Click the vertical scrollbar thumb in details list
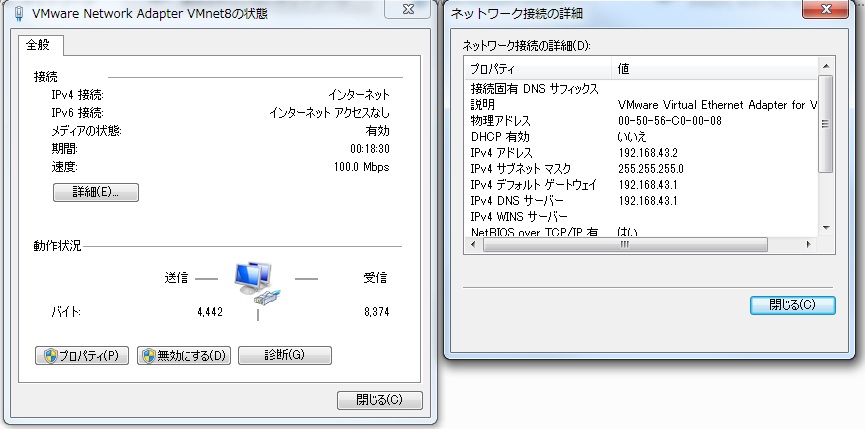The width and height of the screenshot is (865, 429). (x=825, y=125)
